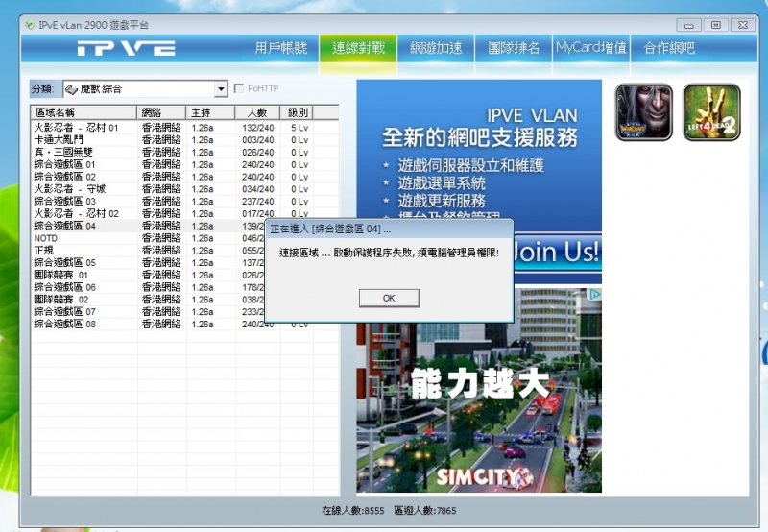The height and width of the screenshot is (532, 768).
Task: Click the 區遊人數:7865 status text
Action: click(x=425, y=511)
